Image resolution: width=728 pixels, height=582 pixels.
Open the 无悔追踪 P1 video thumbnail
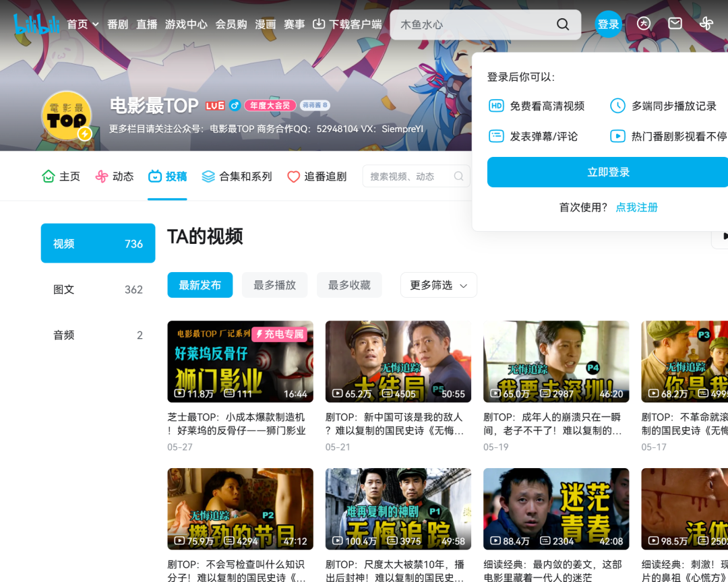point(398,509)
